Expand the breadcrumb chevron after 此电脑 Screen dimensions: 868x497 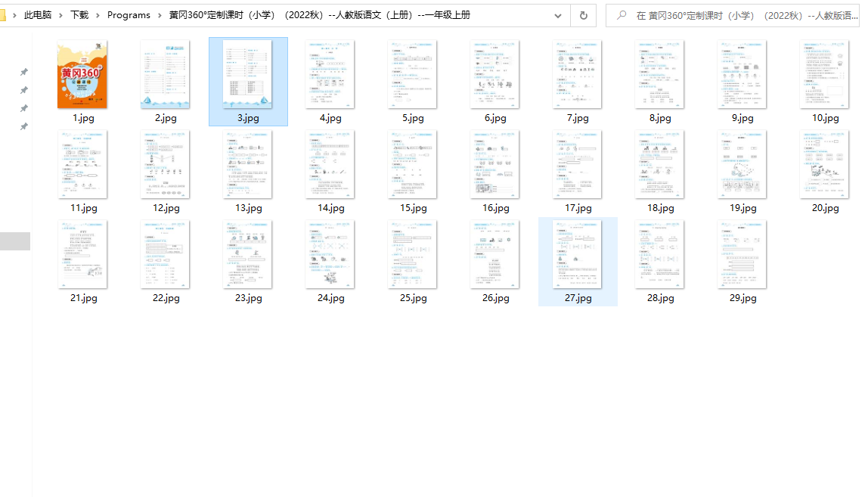62,14
